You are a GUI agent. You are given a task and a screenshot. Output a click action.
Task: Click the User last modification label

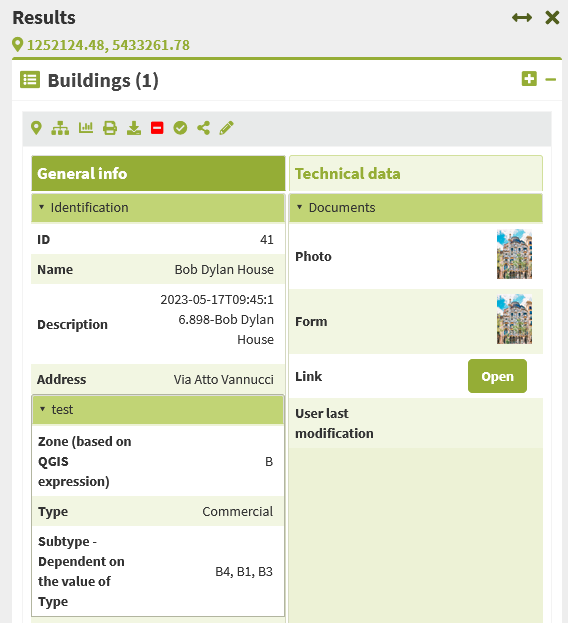(334, 424)
